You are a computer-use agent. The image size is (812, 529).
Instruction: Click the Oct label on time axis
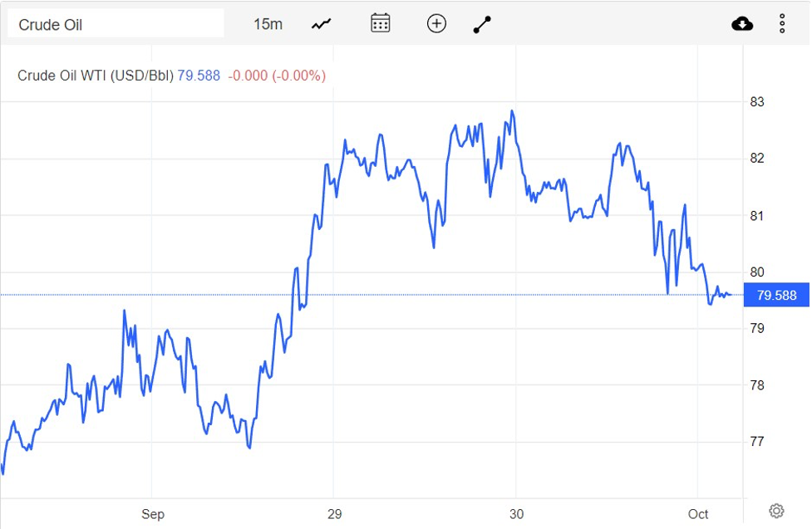coord(698,514)
